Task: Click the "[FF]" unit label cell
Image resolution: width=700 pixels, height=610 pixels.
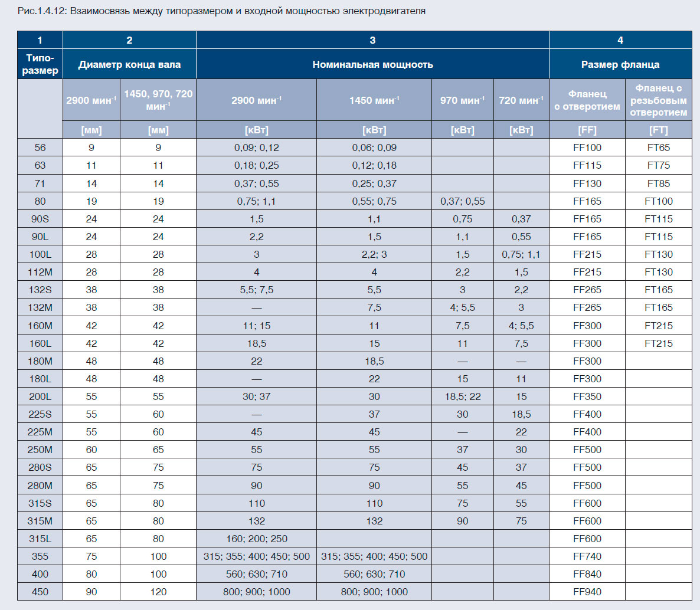Action: 587,130
